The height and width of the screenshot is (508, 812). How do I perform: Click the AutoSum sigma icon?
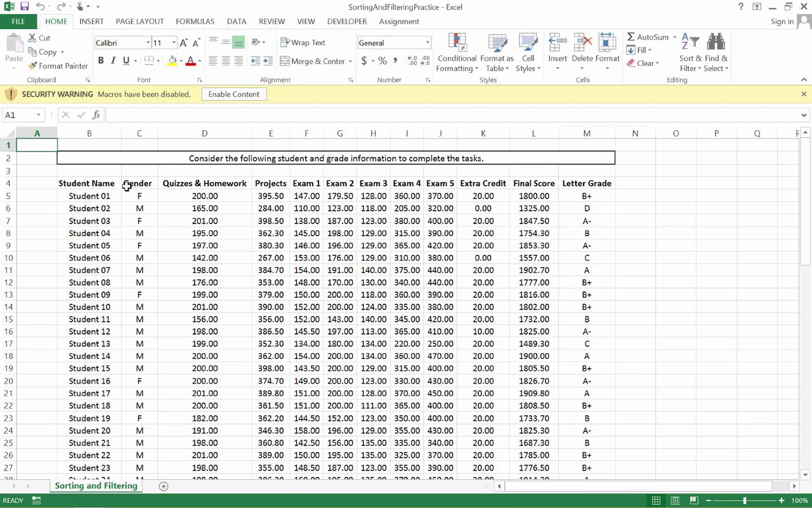[x=631, y=37]
